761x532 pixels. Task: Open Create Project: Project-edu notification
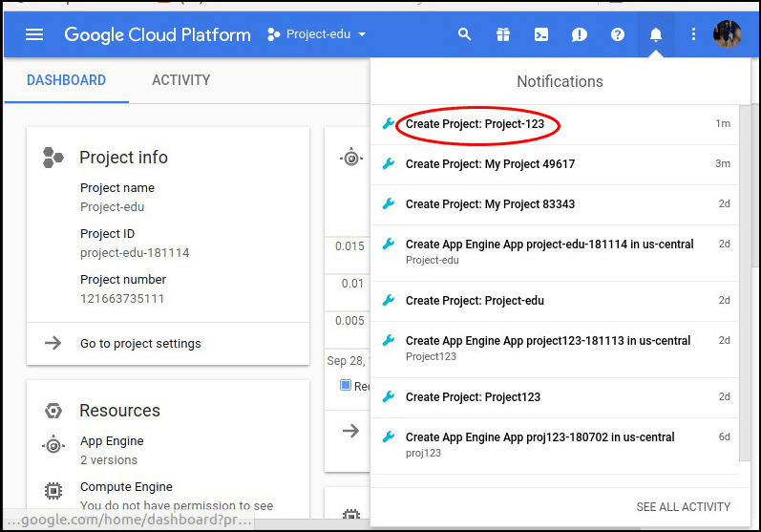pos(554,301)
